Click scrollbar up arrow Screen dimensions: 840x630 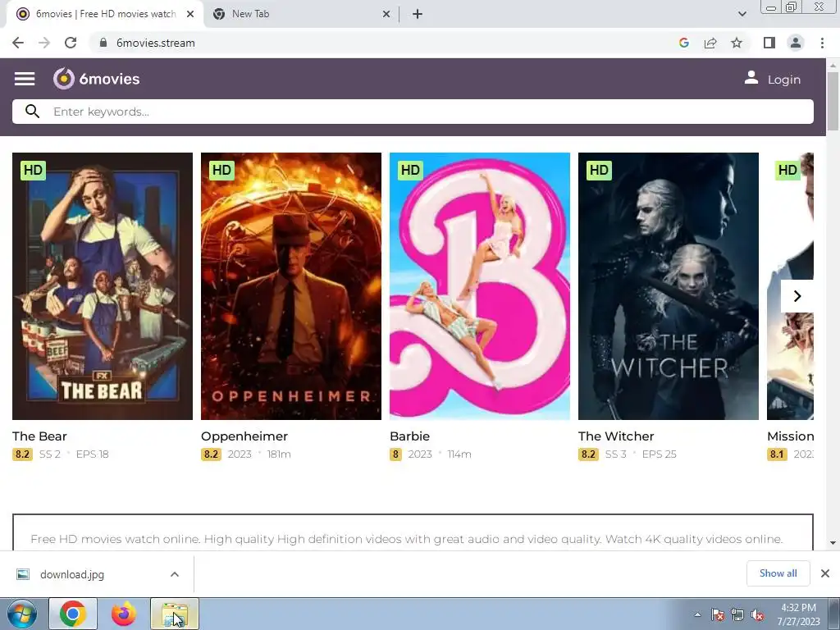click(833, 65)
